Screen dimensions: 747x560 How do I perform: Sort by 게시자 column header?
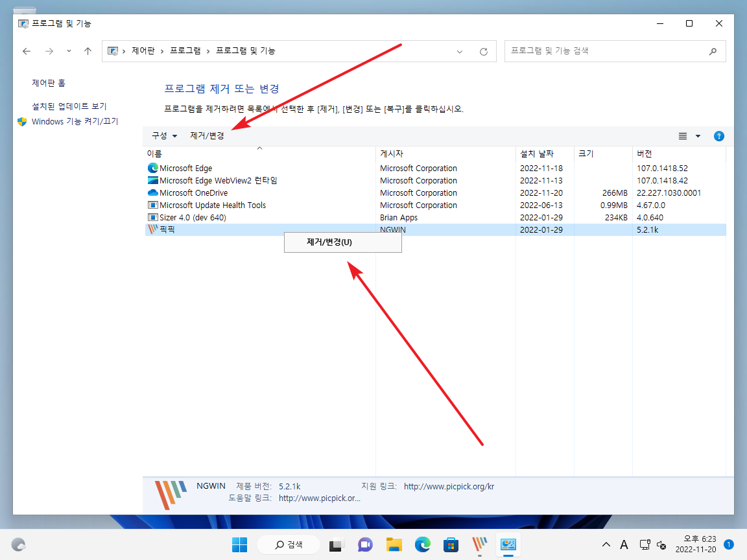click(445, 154)
